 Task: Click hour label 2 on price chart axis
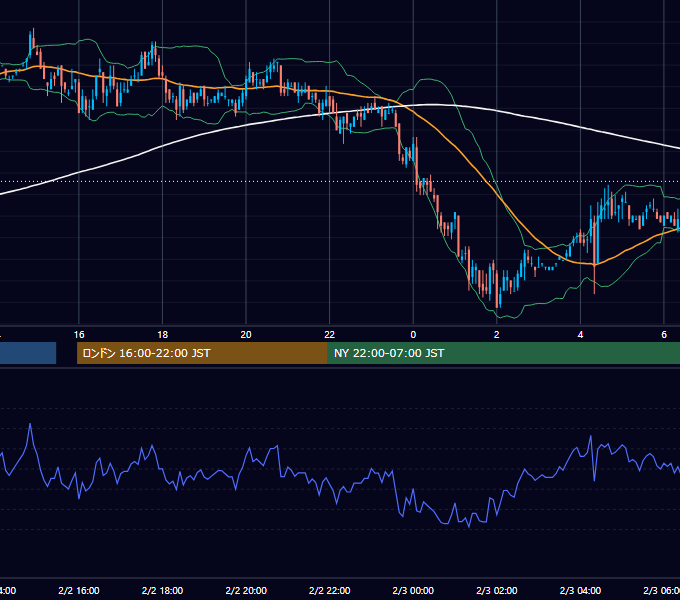coord(497,335)
